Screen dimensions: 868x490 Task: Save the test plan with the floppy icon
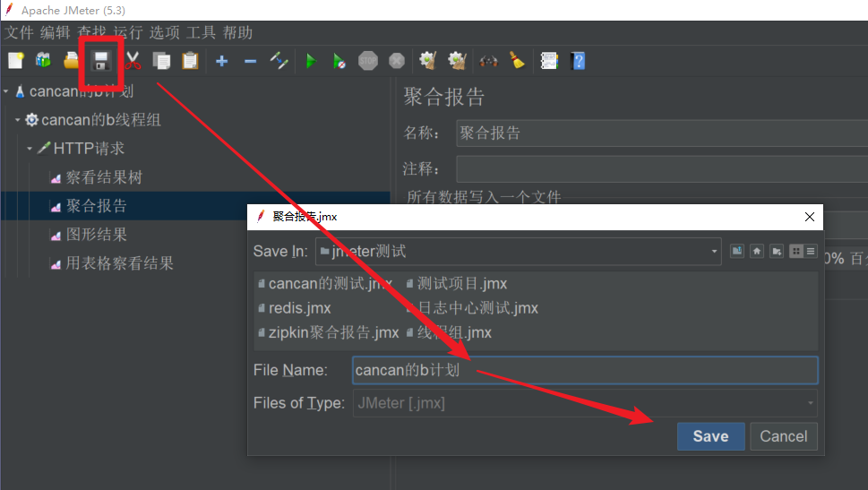[x=100, y=61]
